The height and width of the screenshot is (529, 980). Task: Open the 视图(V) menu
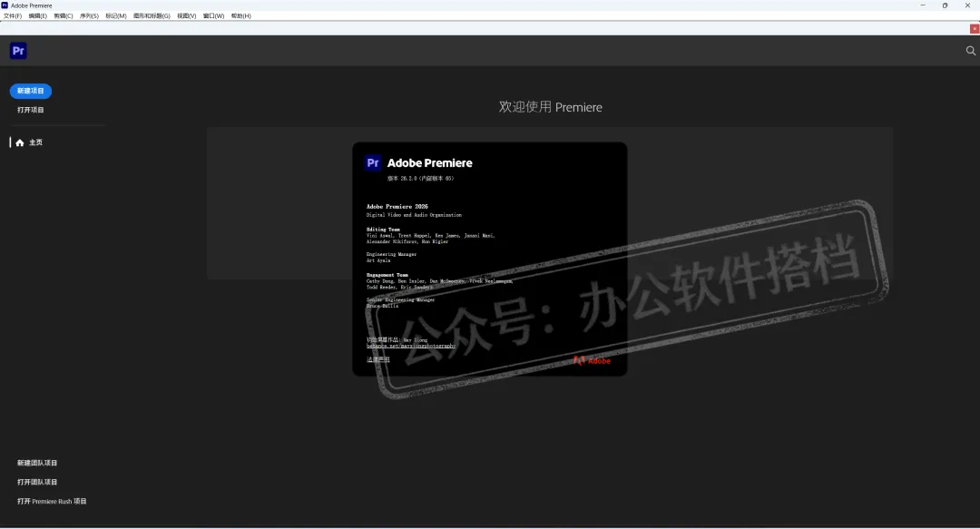[186, 16]
